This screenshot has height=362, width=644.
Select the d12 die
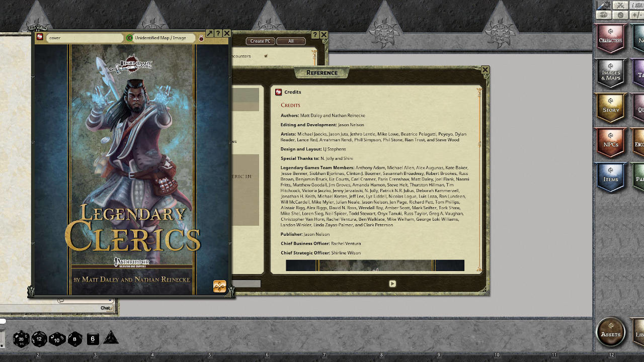pyautogui.click(x=39, y=339)
